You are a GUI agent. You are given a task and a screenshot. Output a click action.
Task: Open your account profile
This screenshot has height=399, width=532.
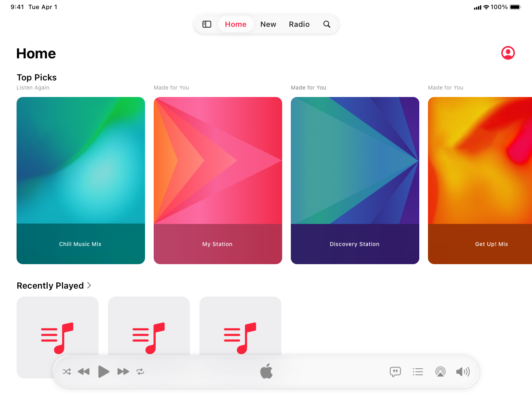pos(508,52)
